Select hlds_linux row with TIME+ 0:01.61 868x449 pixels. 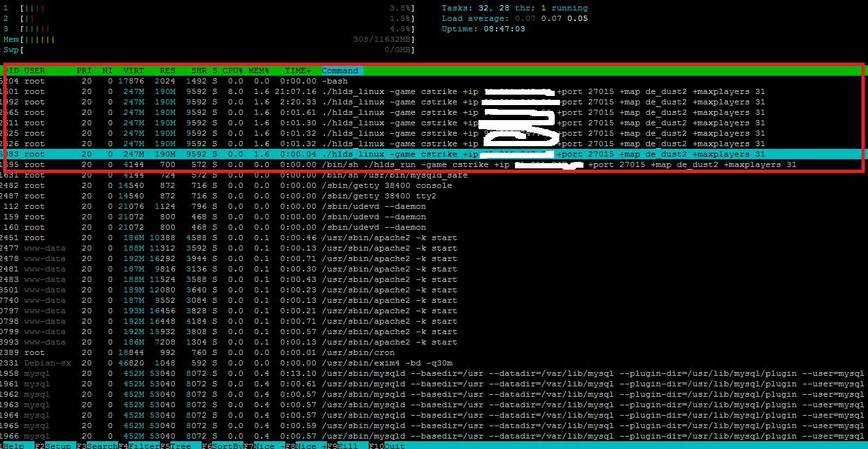click(x=434, y=112)
